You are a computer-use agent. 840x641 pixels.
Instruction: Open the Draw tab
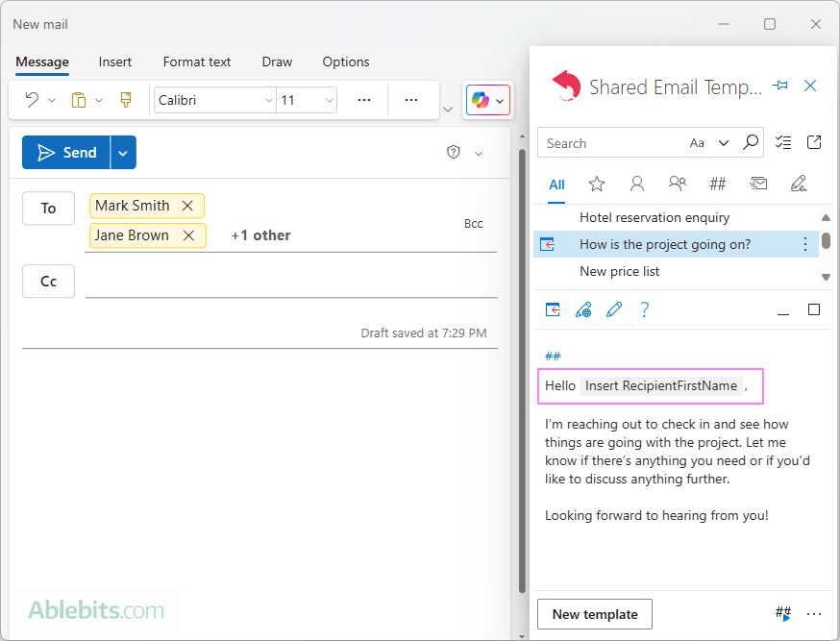277,62
